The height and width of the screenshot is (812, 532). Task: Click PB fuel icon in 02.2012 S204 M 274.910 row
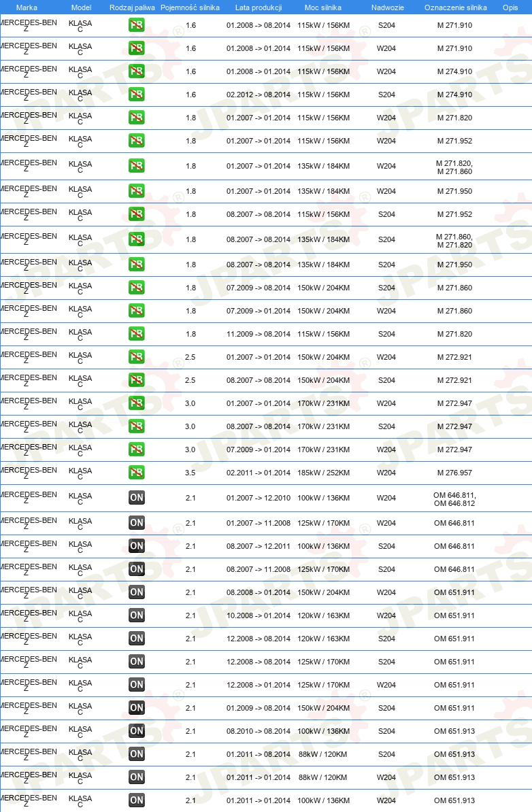pos(136,95)
